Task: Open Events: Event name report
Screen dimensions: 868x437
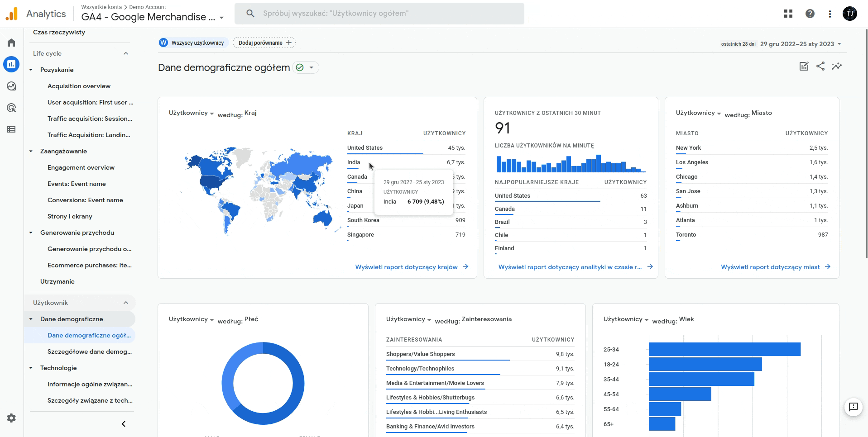Action: point(77,184)
